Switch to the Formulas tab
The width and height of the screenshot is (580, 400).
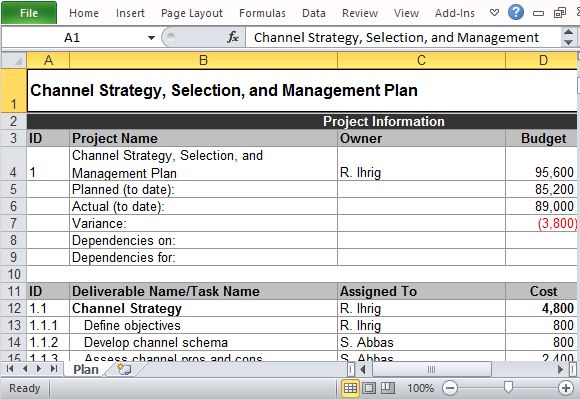(262, 13)
